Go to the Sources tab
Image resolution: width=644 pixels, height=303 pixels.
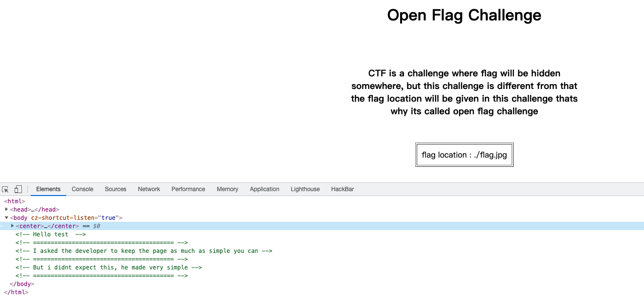115,189
